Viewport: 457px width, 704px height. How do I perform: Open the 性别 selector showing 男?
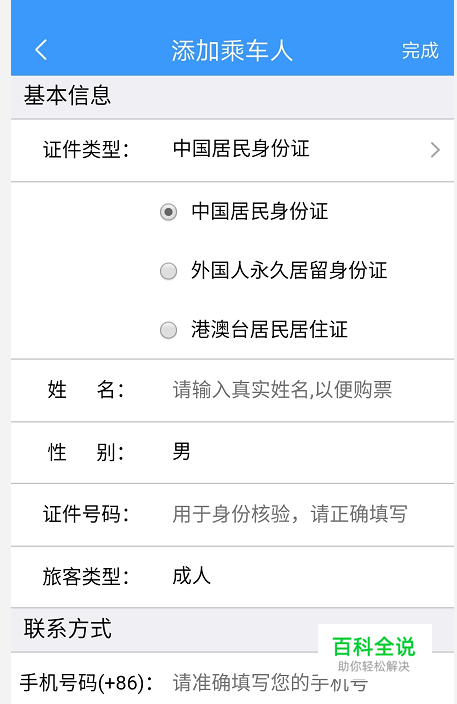coord(232,453)
